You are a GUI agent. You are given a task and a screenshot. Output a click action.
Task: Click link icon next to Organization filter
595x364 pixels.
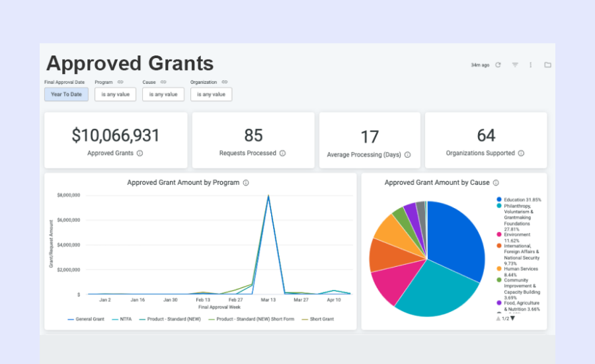pos(225,82)
